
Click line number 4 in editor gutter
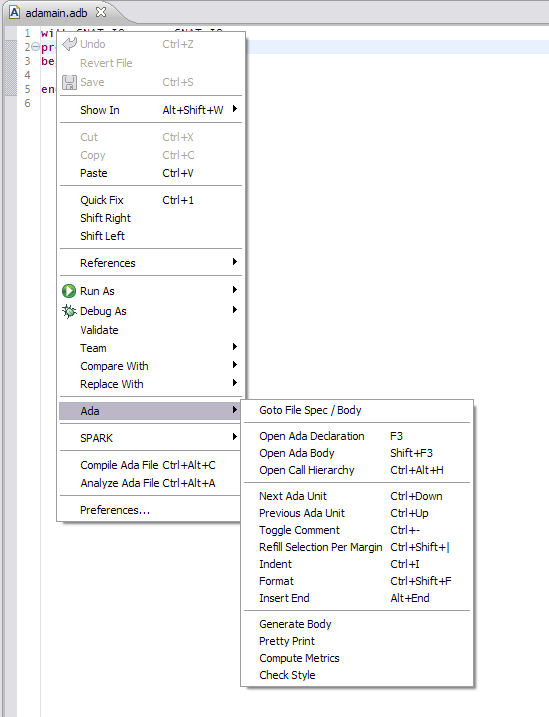pos(27,75)
